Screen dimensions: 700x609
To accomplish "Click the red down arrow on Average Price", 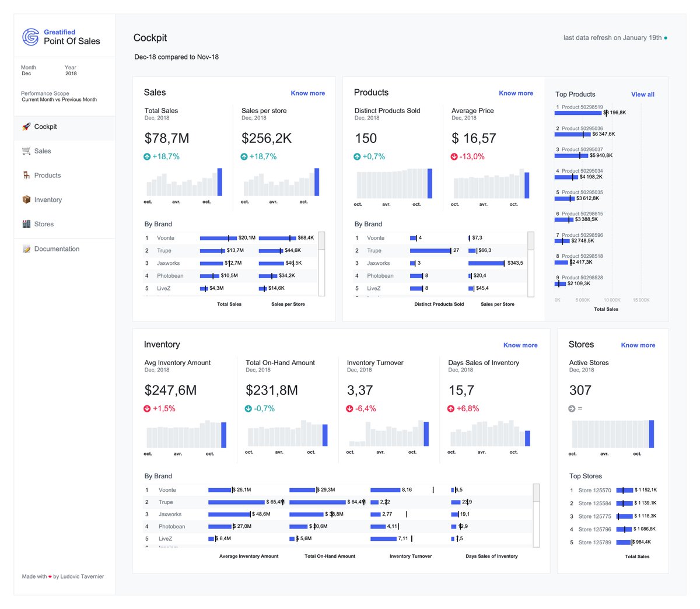I will [x=454, y=156].
